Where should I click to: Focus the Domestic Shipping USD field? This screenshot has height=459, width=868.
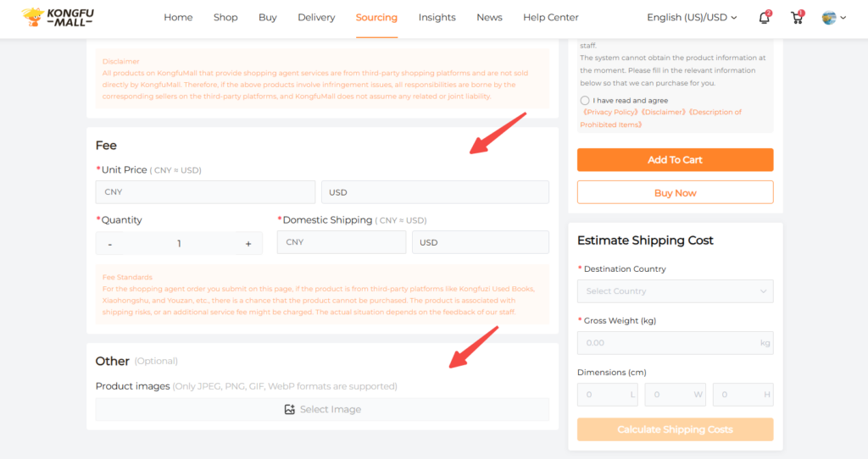[x=480, y=242]
